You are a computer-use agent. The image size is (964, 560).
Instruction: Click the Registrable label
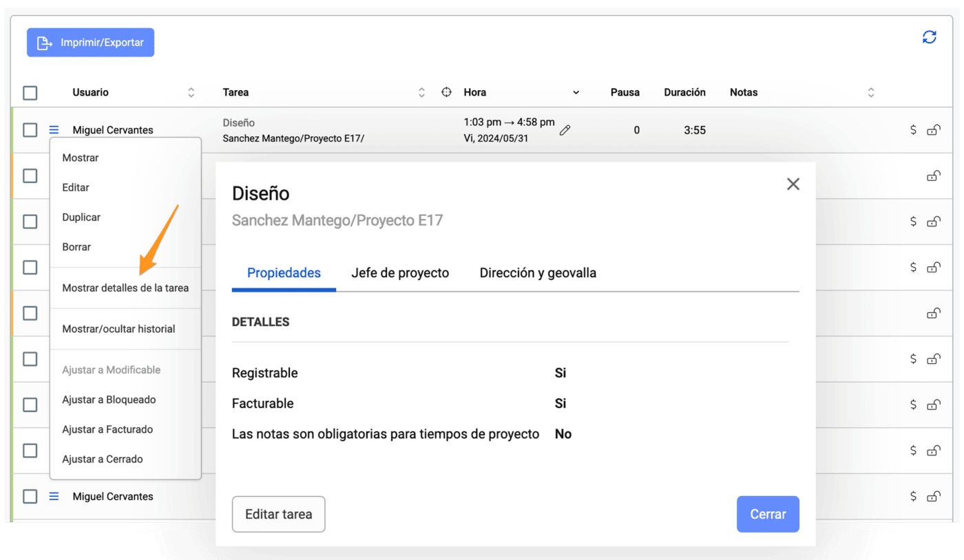tap(265, 374)
